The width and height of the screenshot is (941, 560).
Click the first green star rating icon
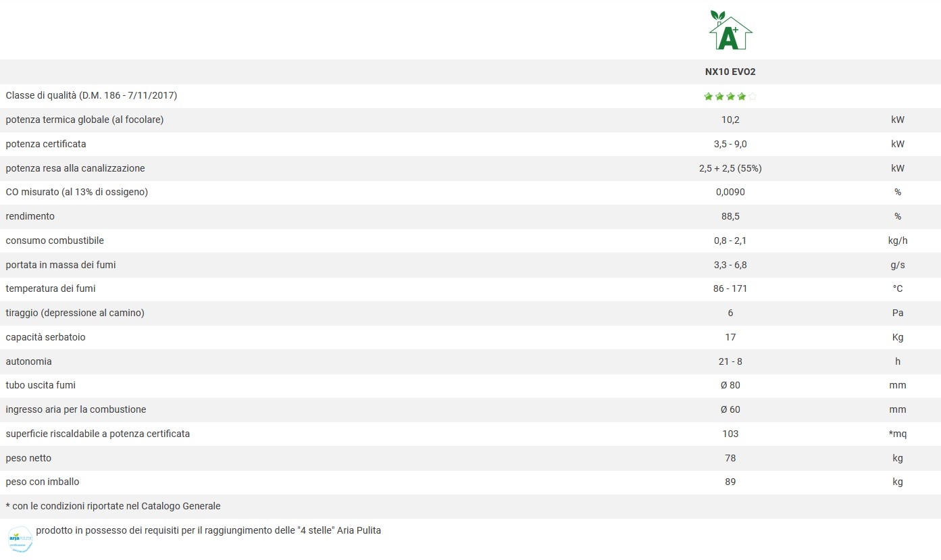pyautogui.click(x=709, y=97)
